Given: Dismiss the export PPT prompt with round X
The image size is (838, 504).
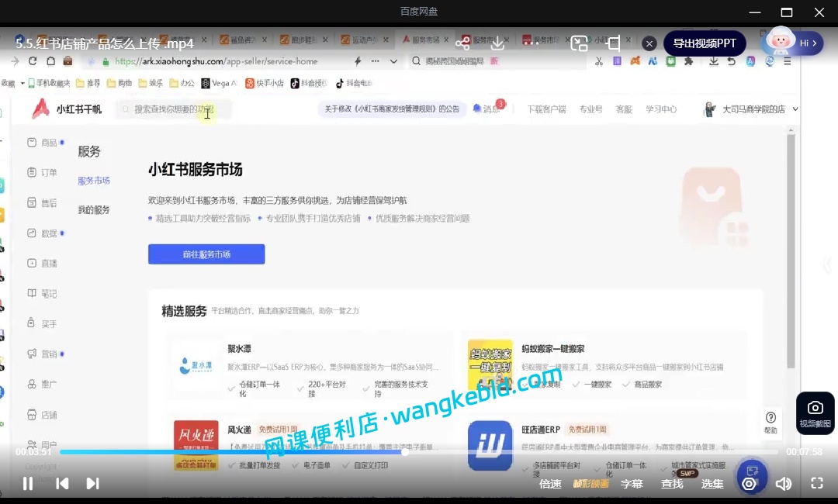Looking at the screenshot, I should pyautogui.click(x=649, y=43).
